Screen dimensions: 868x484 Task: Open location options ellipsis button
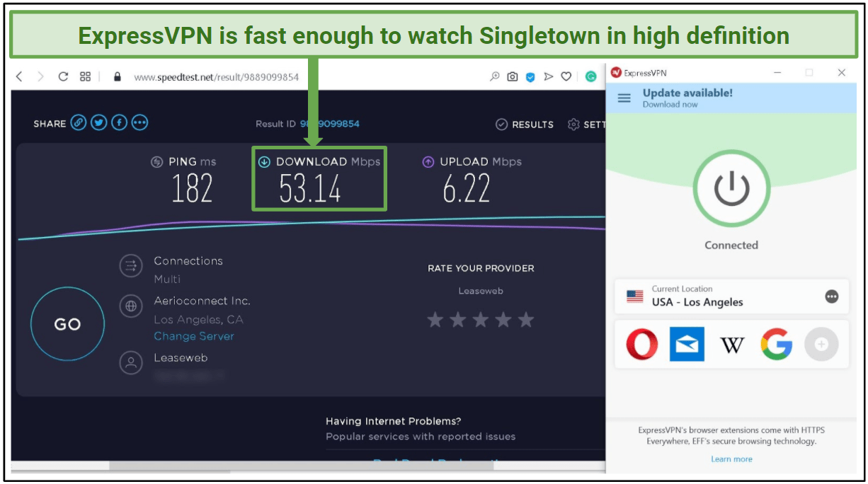coord(832,296)
